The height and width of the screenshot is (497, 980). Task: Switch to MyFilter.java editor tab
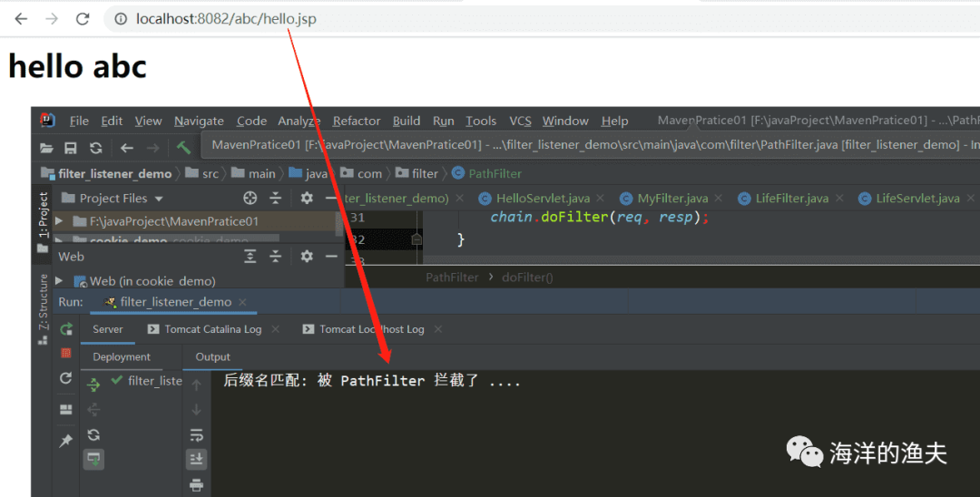664,199
